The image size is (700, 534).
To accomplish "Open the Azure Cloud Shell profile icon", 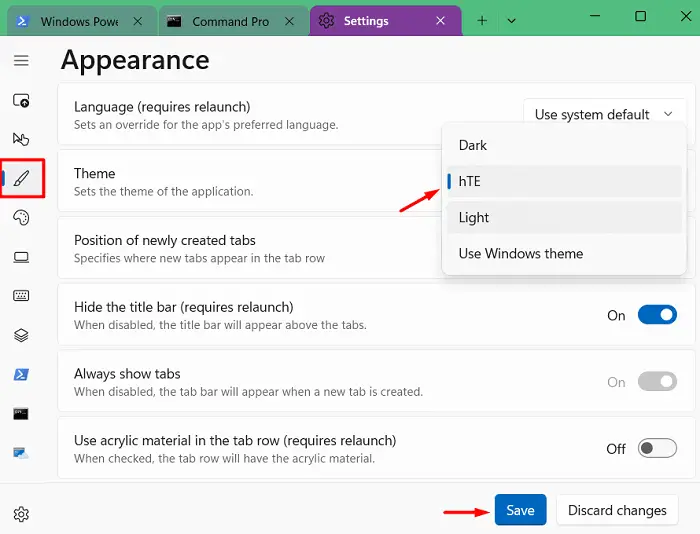I will coord(21,453).
